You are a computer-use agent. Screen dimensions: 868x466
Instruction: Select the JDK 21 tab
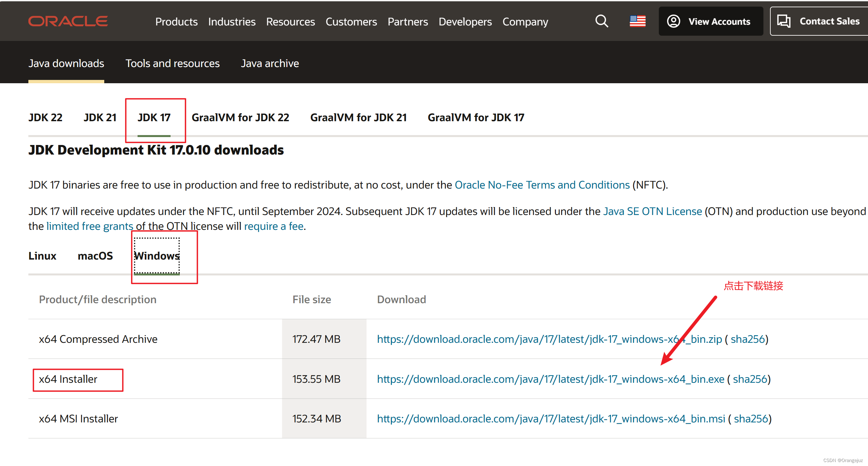(100, 117)
